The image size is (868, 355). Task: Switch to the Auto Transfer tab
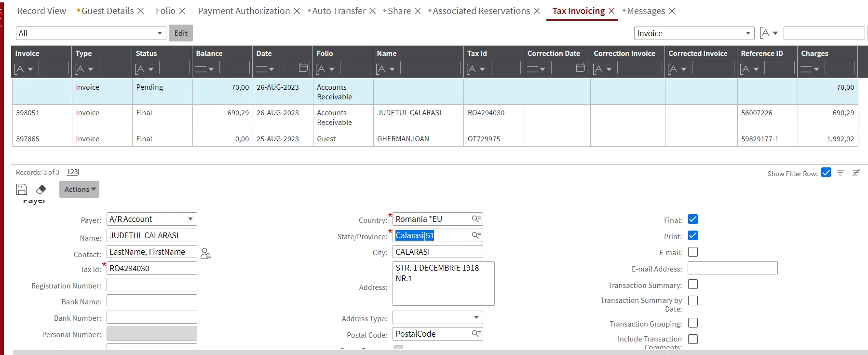pos(339,11)
